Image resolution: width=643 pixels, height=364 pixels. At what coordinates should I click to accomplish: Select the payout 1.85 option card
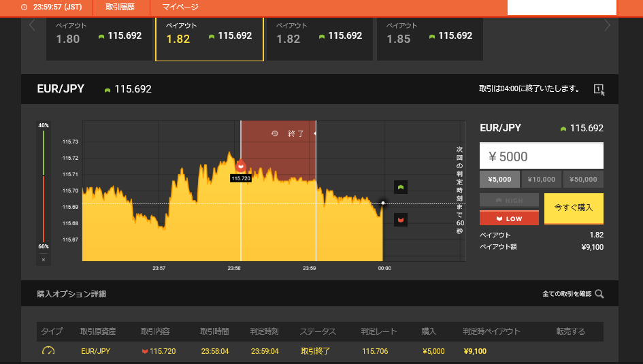(x=429, y=39)
